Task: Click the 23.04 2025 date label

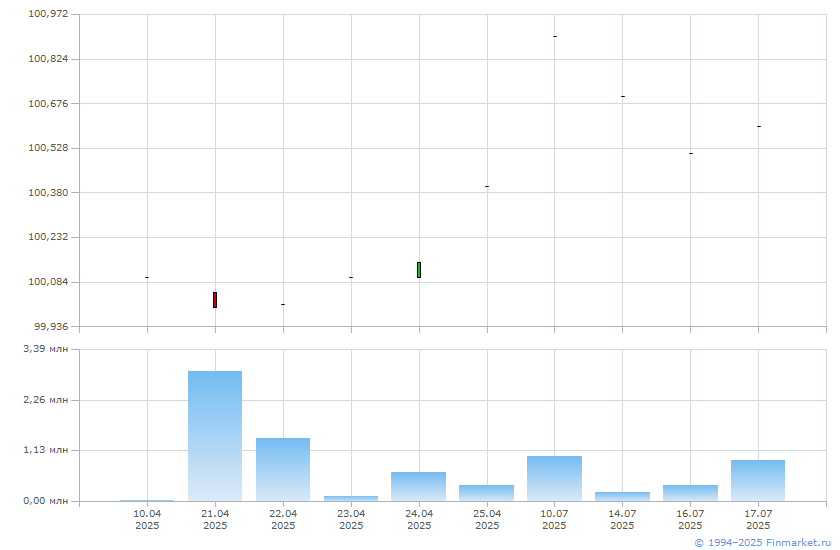Action: pyautogui.click(x=351, y=519)
